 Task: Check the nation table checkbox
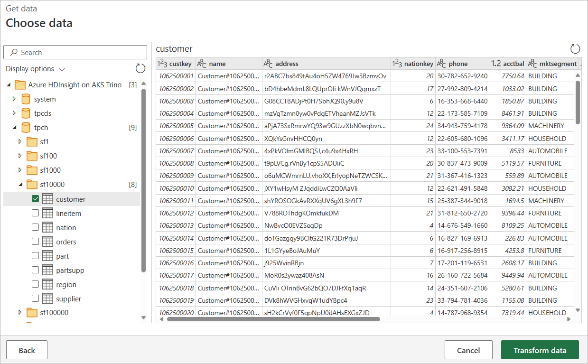tap(35, 227)
